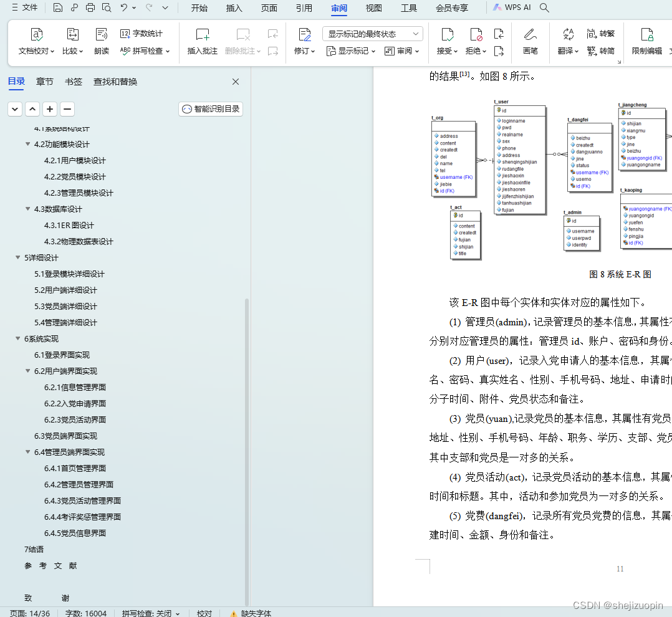The width and height of the screenshot is (672, 617).
Task: Switch to the 开始 ribbon tab
Action: click(x=199, y=8)
